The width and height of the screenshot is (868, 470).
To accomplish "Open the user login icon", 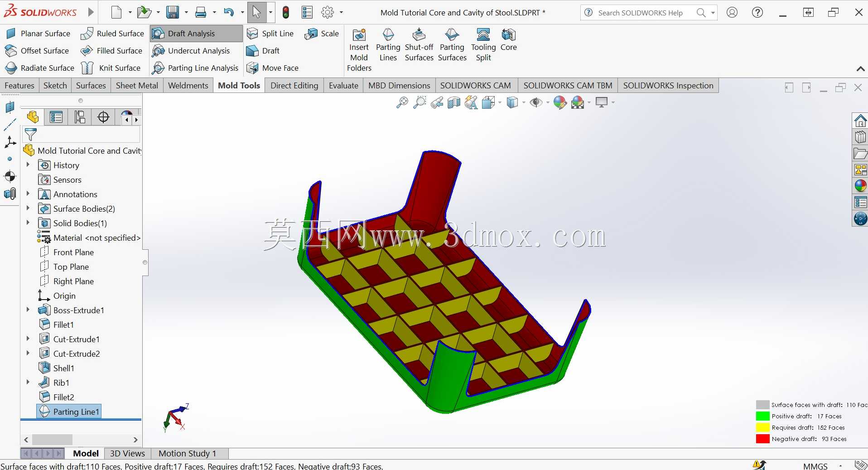I will coord(732,13).
